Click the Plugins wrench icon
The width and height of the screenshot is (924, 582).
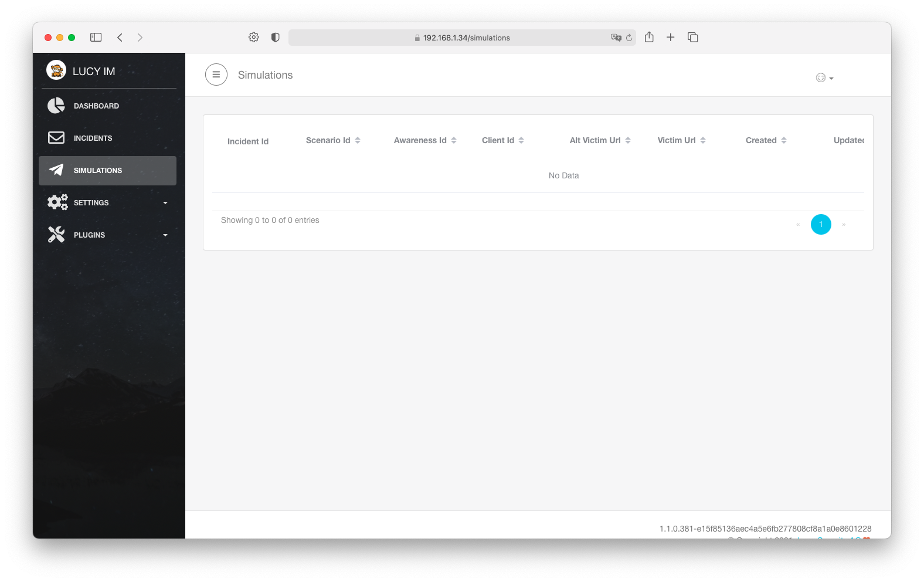click(x=56, y=235)
